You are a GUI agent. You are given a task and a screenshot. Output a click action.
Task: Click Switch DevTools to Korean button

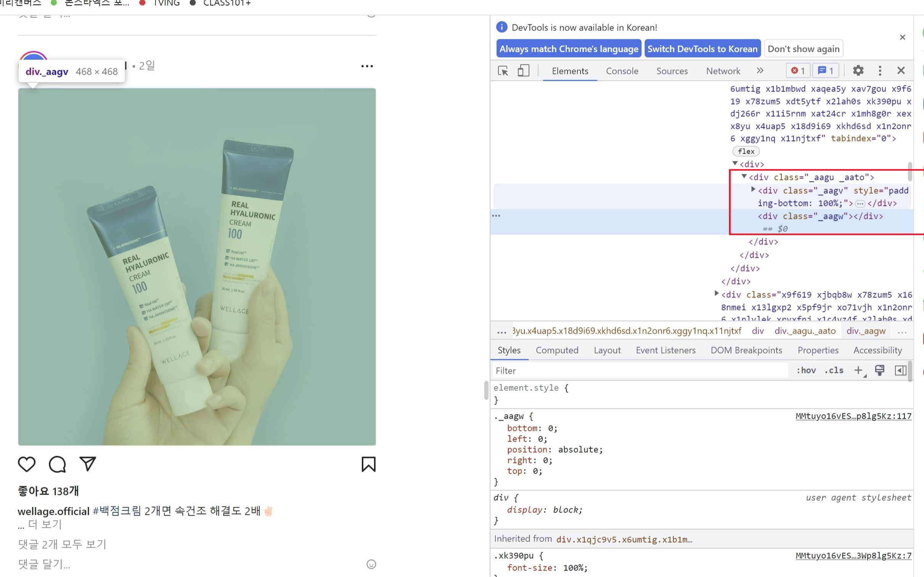(x=702, y=49)
